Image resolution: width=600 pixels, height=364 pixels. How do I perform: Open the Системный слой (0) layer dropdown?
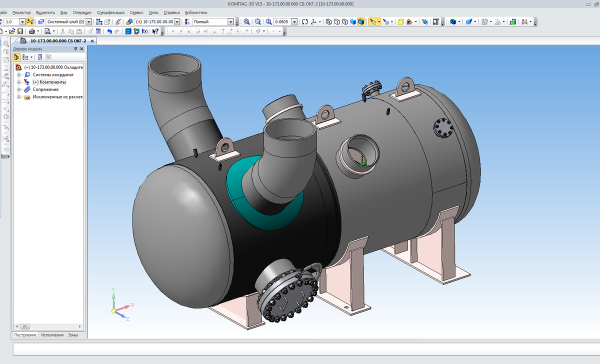[89, 22]
